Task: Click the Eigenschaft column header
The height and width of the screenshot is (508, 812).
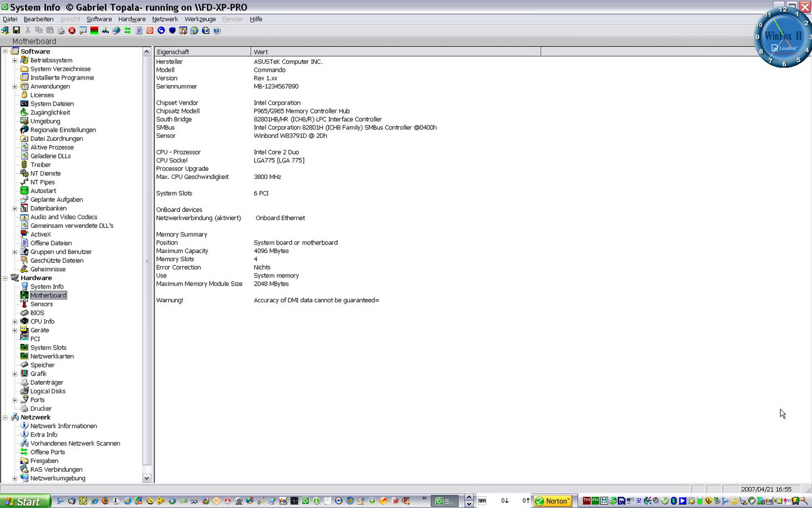Action: [202, 52]
